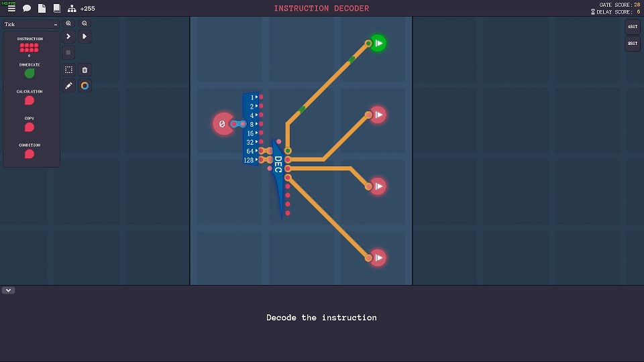Image resolution: width=644 pixels, height=362 pixels.
Task: Click the green active output node
Action: (378, 43)
